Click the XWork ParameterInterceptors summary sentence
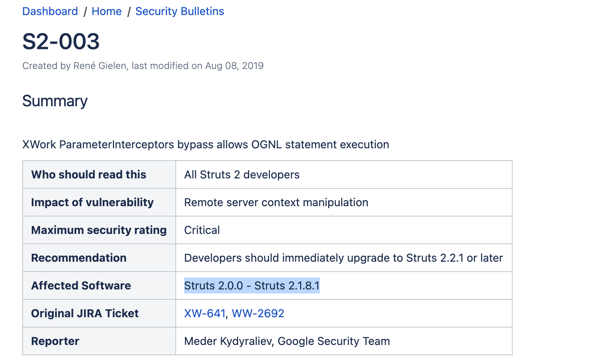The image size is (592, 364). (206, 144)
